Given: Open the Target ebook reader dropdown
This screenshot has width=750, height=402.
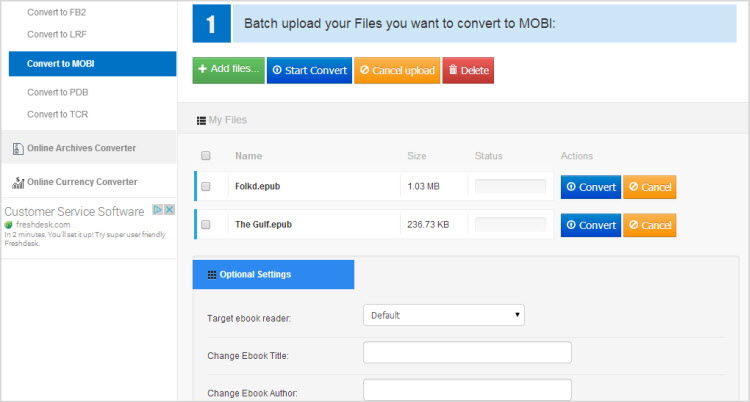Looking at the screenshot, I should click(x=444, y=315).
